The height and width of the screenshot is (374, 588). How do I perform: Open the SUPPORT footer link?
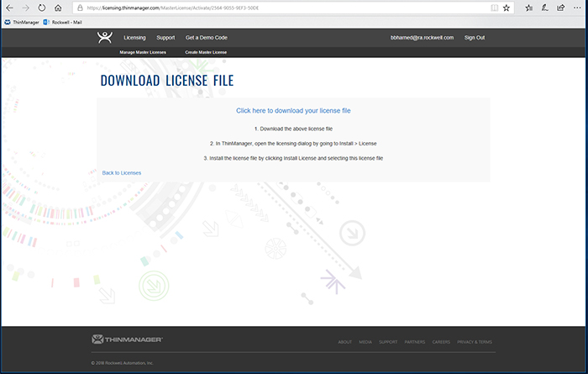click(388, 342)
